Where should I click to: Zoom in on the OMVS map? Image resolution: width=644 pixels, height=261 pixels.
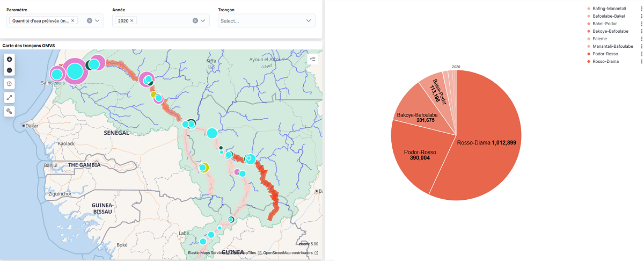coord(10,59)
